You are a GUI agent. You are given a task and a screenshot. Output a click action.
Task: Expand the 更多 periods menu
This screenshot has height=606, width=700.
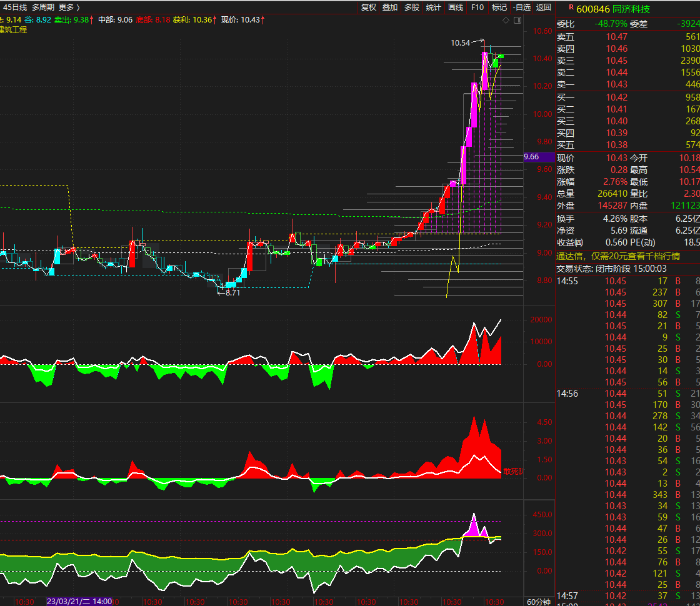[68, 7]
